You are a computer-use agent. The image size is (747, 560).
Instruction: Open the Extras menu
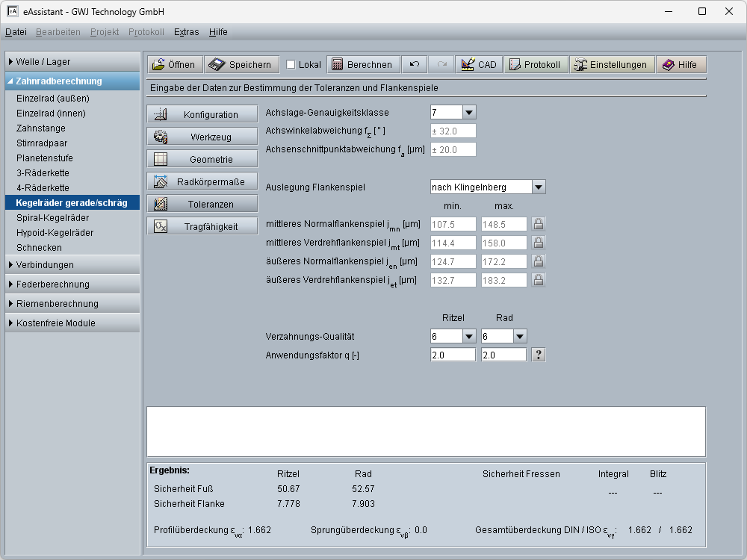pos(186,32)
